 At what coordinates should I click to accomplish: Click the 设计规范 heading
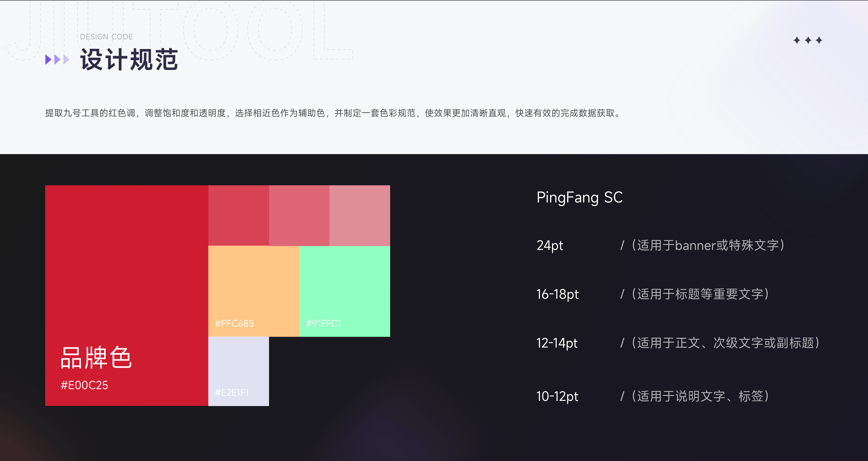(129, 59)
